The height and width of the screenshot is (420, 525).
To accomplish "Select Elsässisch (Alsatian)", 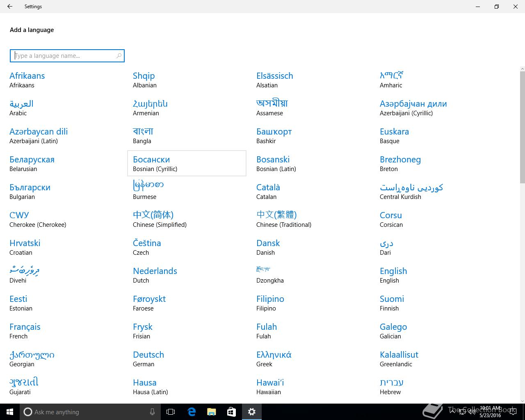I will [310, 80].
